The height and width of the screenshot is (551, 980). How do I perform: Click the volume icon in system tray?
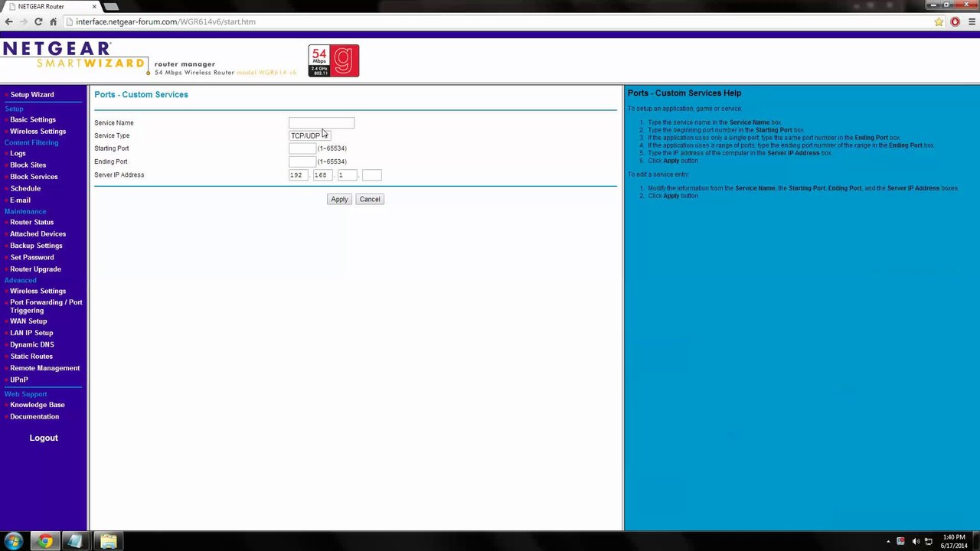tap(916, 542)
